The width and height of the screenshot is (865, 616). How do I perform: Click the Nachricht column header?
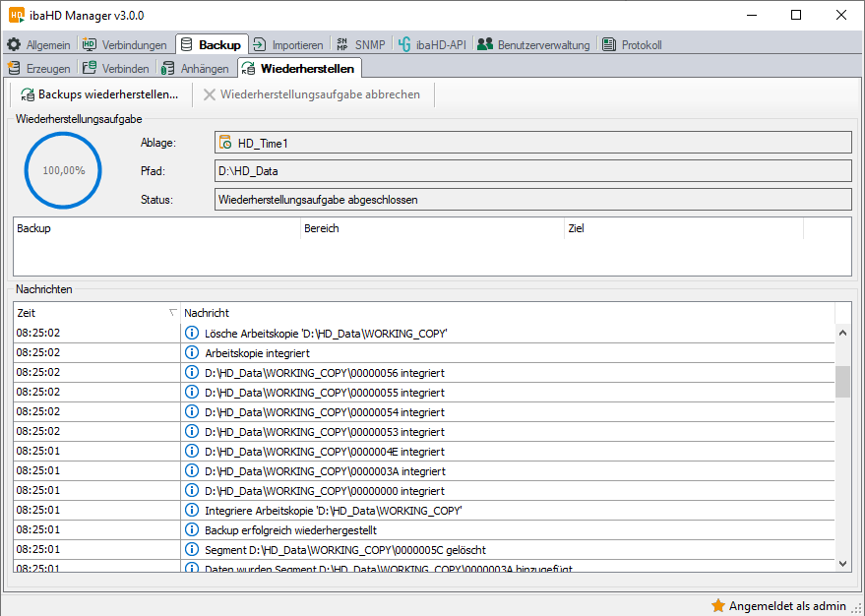(507, 313)
